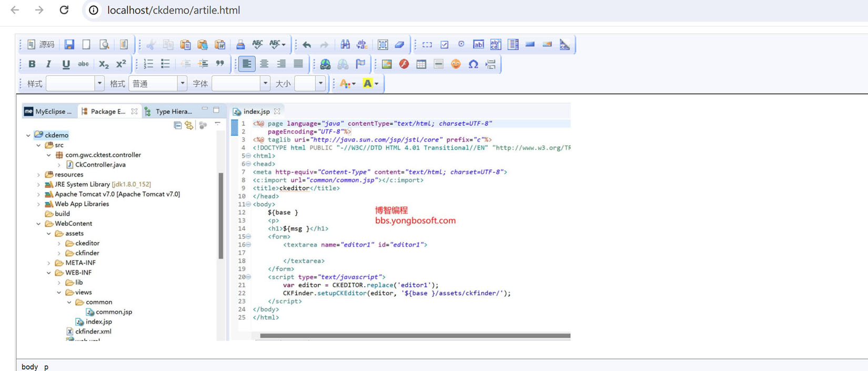
Task: Reload the browser page
Action: coord(64,10)
